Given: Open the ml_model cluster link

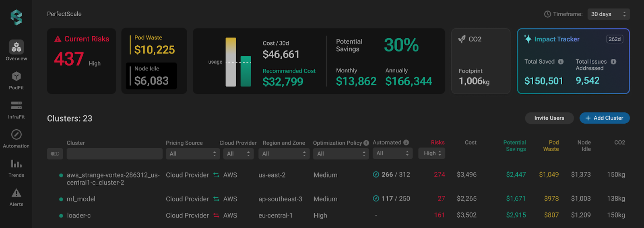Looking at the screenshot, I should (81, 199).
